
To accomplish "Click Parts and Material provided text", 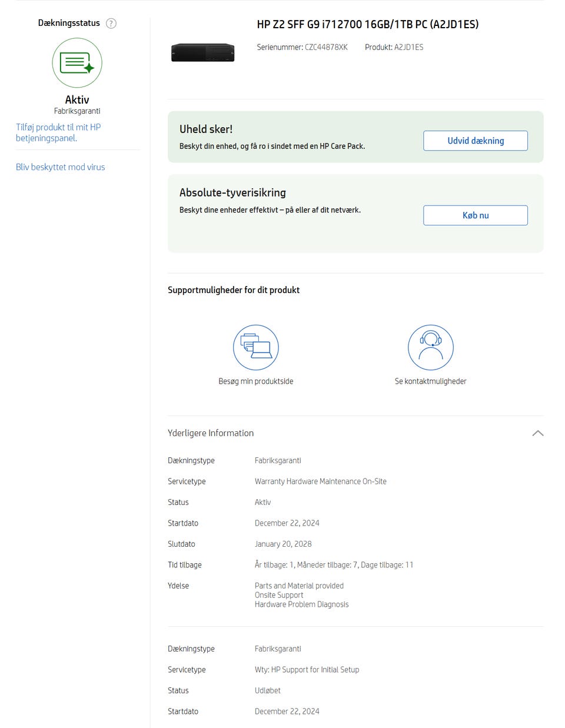I will click(299, 586).
